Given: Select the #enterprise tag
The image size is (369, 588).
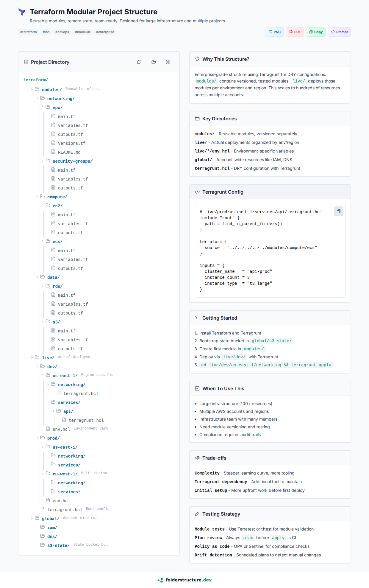Looking at the screenshot, I should pos(105,32).
